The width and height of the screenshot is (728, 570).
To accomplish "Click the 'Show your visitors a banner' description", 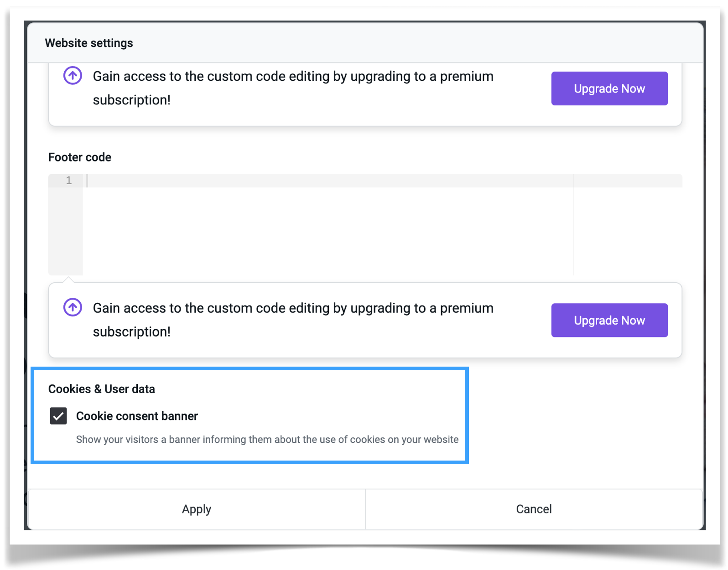I will (267, 440).
